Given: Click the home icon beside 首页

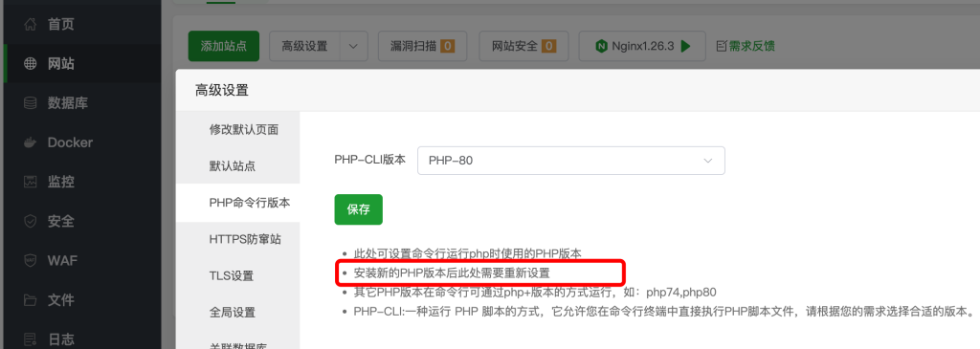Looking at the screenshot, I should tap(30, 25).
